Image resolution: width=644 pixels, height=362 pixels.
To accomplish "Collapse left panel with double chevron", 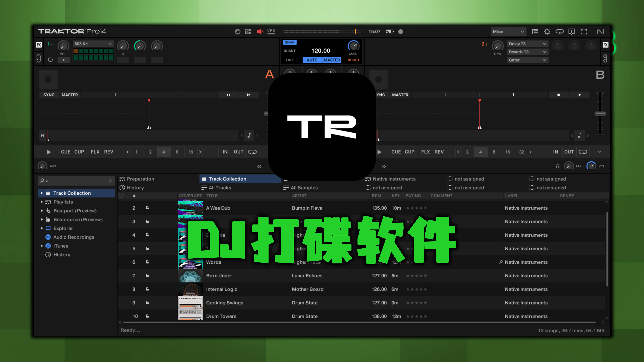I will (259, 166).
